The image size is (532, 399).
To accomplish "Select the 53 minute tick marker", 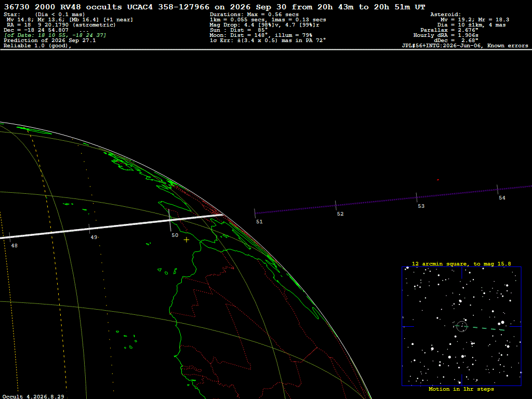I will click(x=417, y=197).
